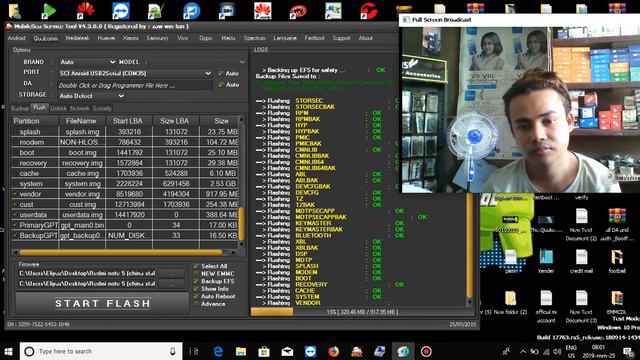This screenshot has height=360, width=640.
Task: Click the lower firmware browse button
Action: pos(171,284)
